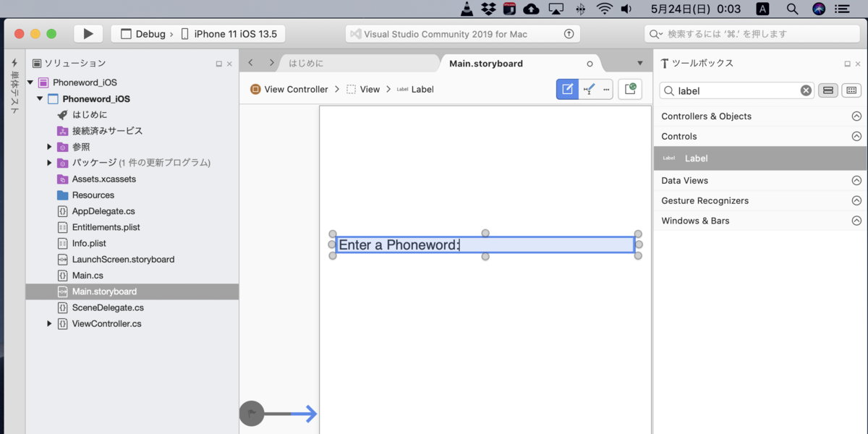Collapse the Controls section
Screen dimensions: 868x434
point(856,136)
